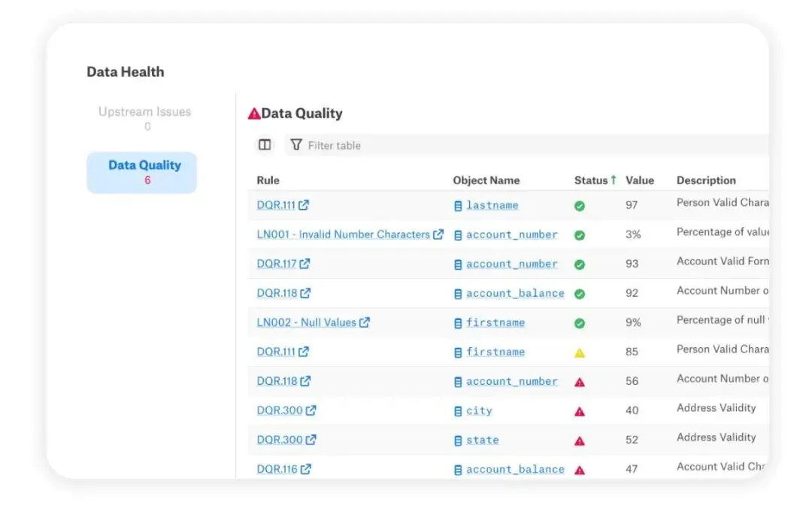The image size is (812, 505).
Task: Sort table by Value column
Action: (640, 180)
